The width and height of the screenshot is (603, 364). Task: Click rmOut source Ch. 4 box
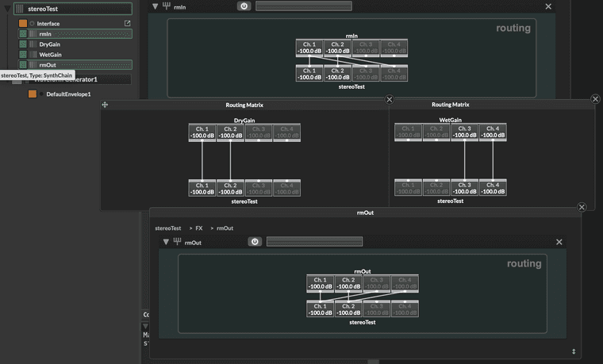tap(405, 283)
